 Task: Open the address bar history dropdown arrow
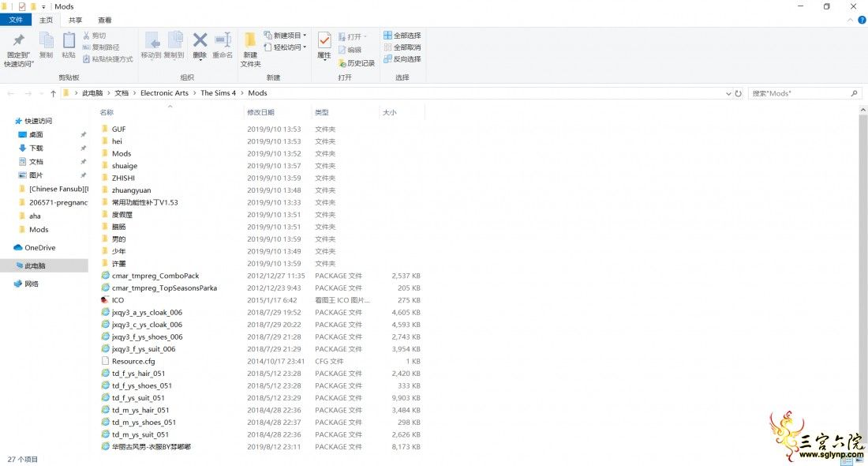pyautogui.click(x=728, y=94)
